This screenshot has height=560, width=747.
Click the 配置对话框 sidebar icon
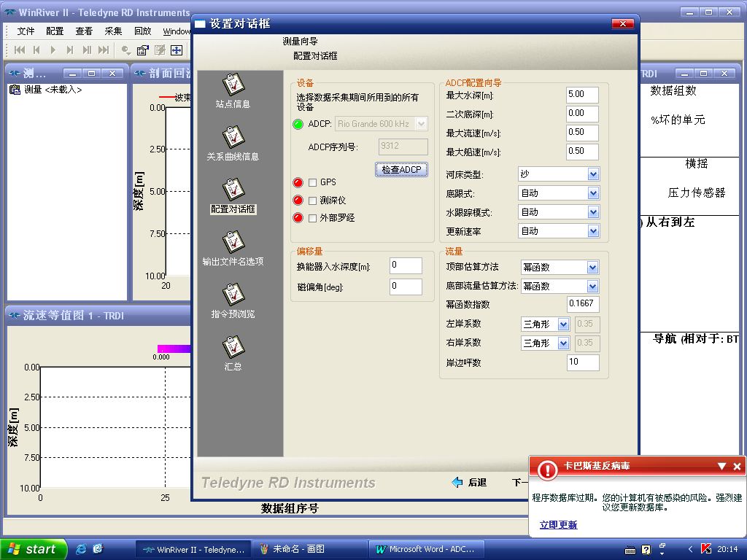coord(233,190)
